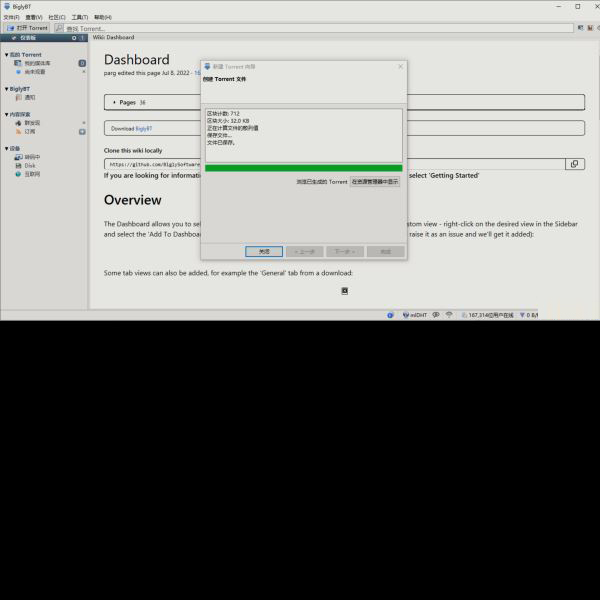This screenshot has width=600, height=600.
Task: Close the new Torrent wizard via X
Action: [400, 67]
